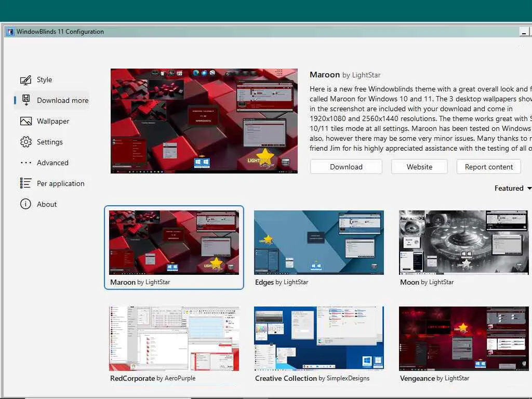Click the Download more disk icon
The height and width of the screenshot is (399, 532).
click(26, 100)
